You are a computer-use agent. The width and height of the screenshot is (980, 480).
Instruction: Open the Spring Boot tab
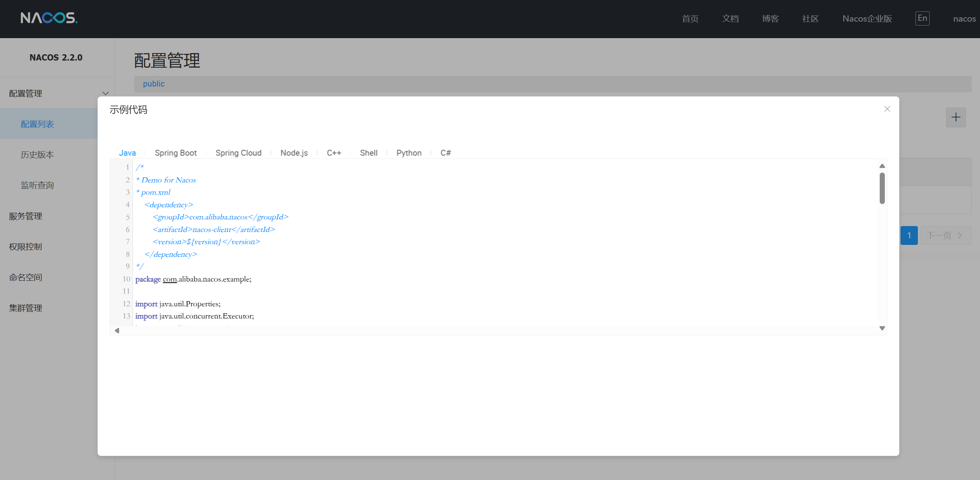(175, 153)
